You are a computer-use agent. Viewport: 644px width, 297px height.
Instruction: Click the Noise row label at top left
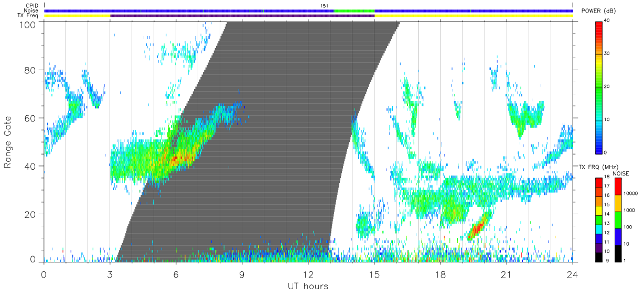(x=31, y=10)
